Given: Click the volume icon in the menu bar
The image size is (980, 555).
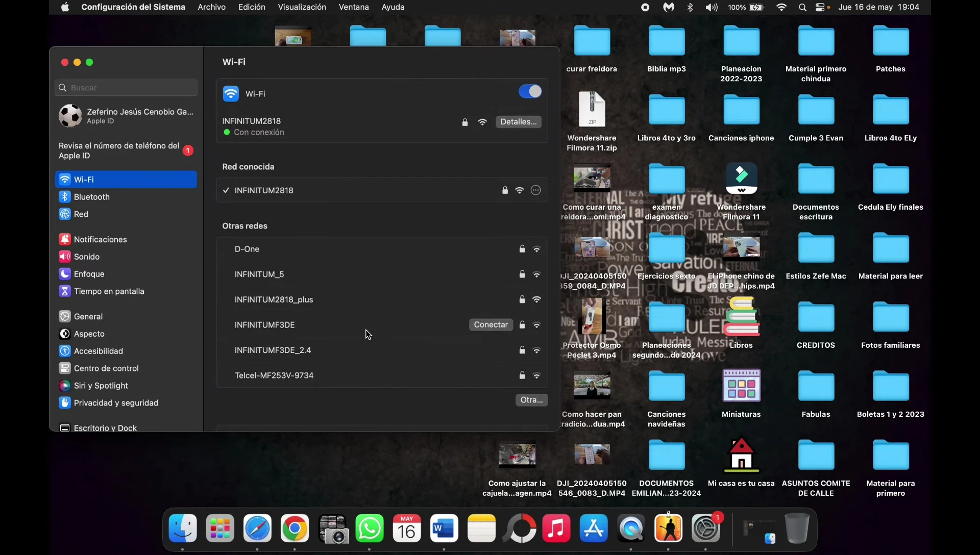Looking at the screenshot, I should pos(712,7).
